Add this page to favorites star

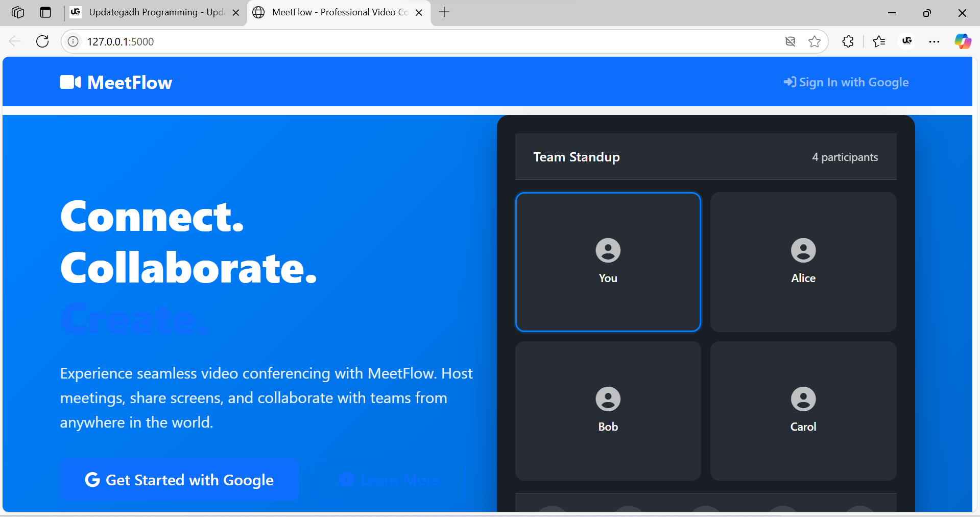pyautogui.click(x=815, y=41)
